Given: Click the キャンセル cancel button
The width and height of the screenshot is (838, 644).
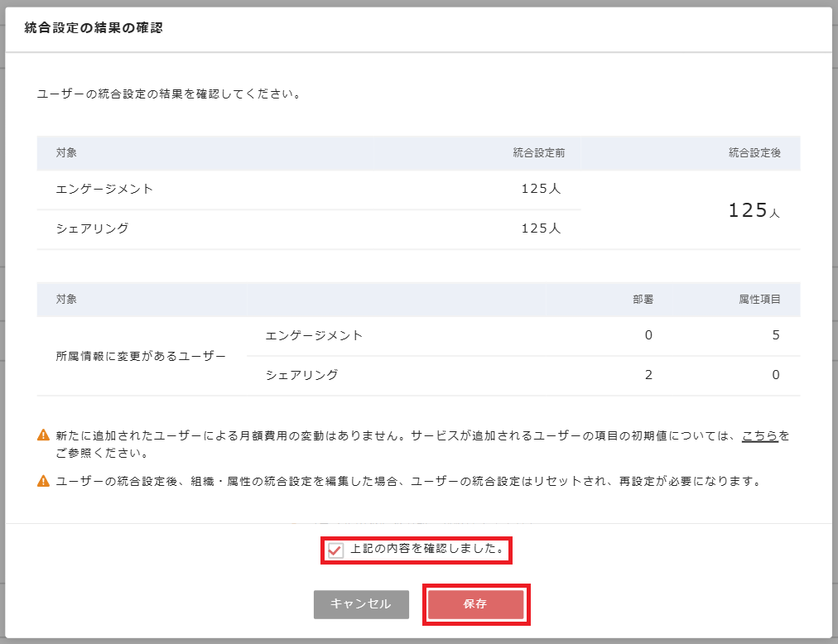Looking at the screenshot, I should pos(361,604).
